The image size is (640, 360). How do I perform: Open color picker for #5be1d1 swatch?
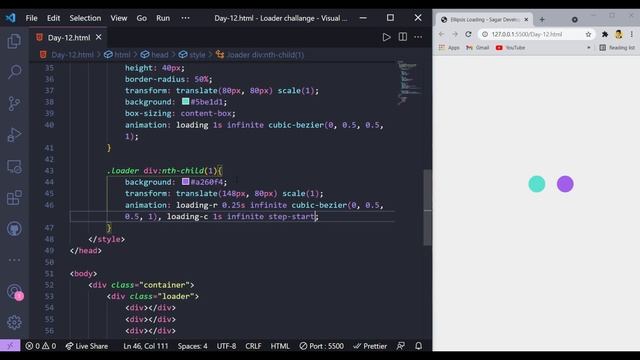pyautogui.click(x=185, y=101)
